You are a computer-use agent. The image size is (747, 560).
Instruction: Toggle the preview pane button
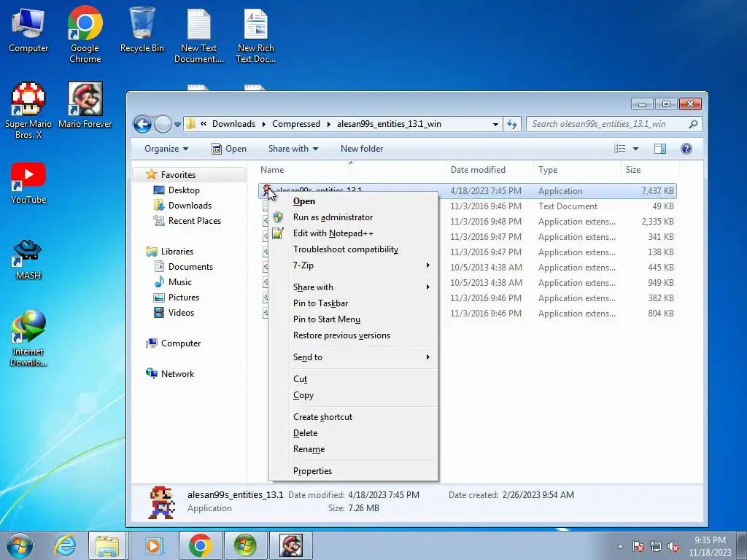pos(659,149)
